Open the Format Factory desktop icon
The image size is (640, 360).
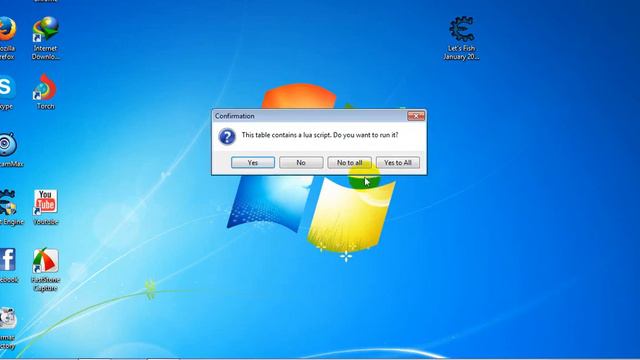pyautogui.click(x=8, y=328)
